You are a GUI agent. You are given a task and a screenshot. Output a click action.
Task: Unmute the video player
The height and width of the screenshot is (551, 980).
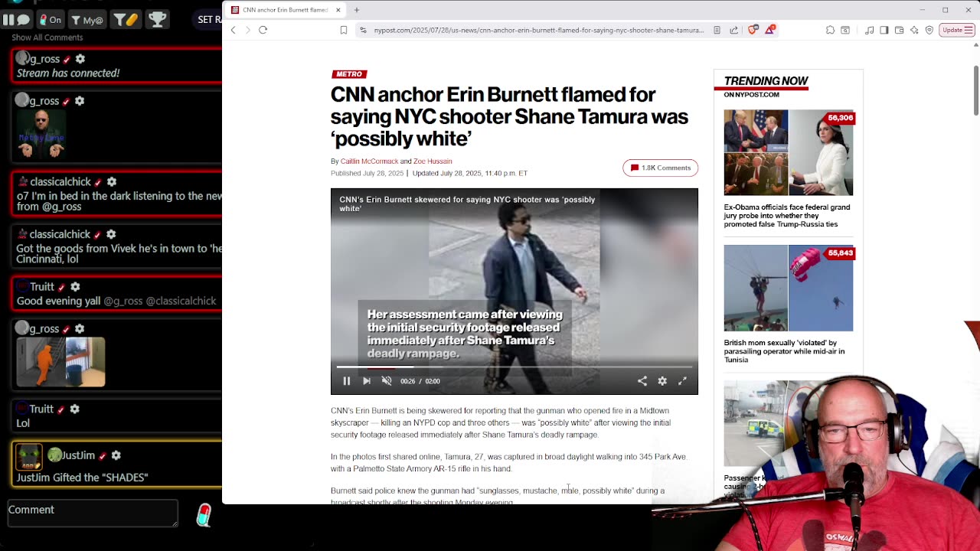[x=387, y=381]
